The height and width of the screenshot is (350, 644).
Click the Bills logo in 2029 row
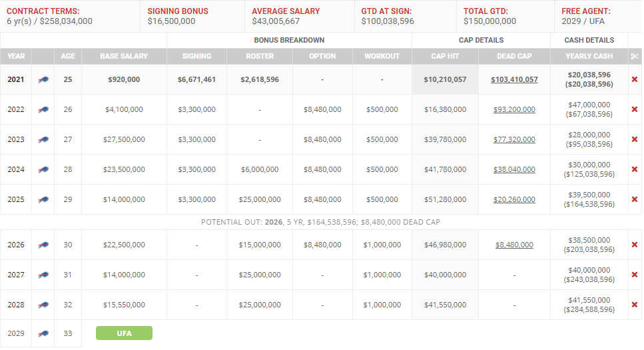pyautogui.click(x=43, y=333)
